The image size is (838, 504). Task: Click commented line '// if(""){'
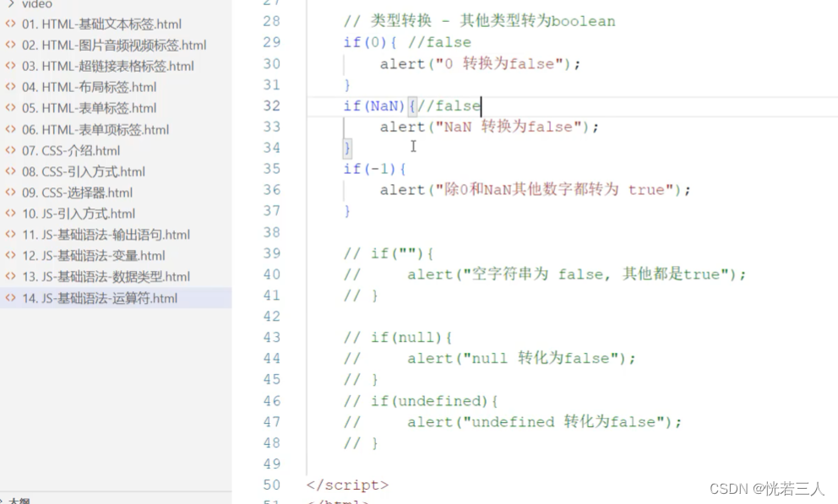click(x=389, y=253)
